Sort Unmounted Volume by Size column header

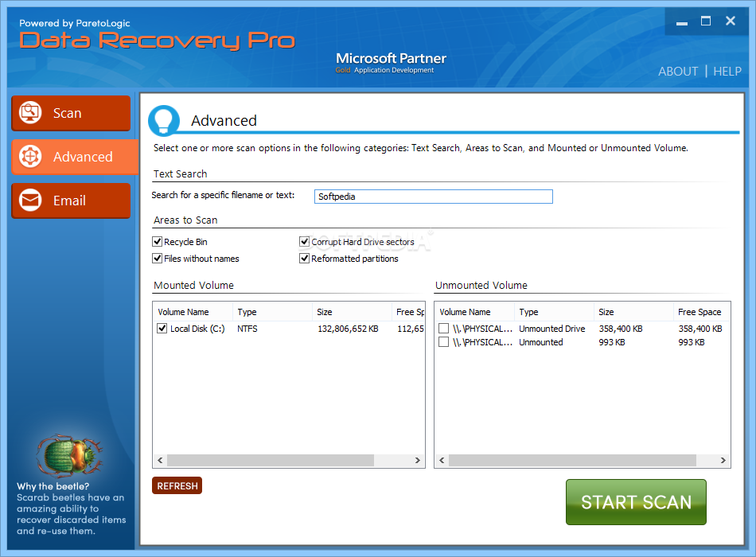pyautogui.click(x=633, y=312)
